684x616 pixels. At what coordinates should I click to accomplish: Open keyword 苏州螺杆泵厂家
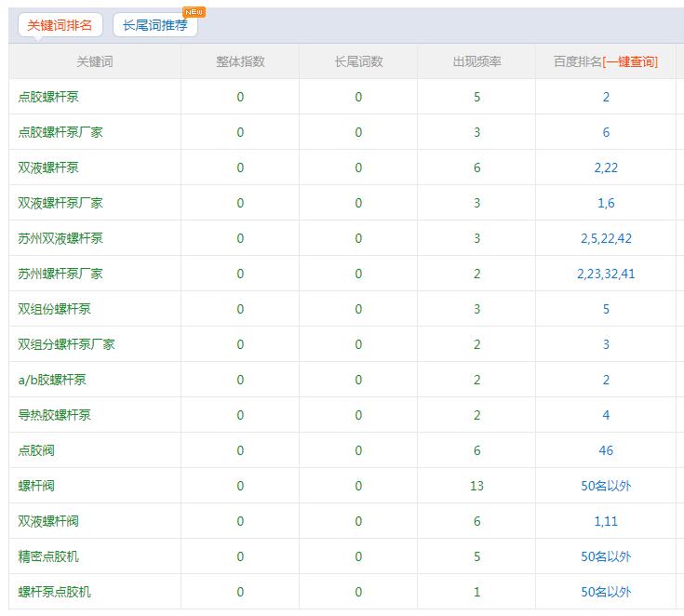pyautogui.click(x=60, y=274)
